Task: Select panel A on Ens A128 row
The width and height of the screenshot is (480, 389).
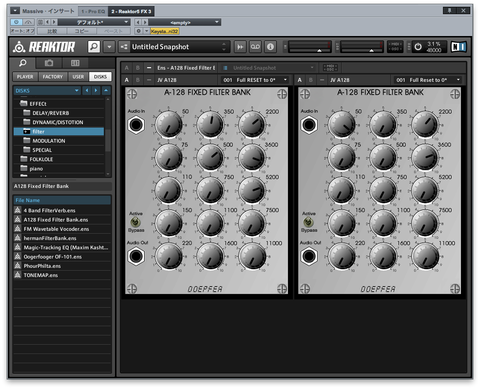Action: tap(127, 68)
